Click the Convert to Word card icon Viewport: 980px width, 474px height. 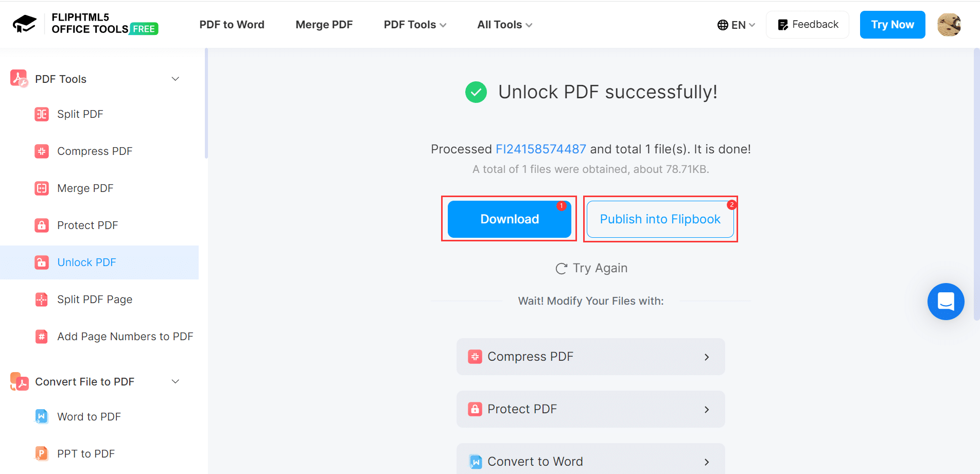coord(475,462)
